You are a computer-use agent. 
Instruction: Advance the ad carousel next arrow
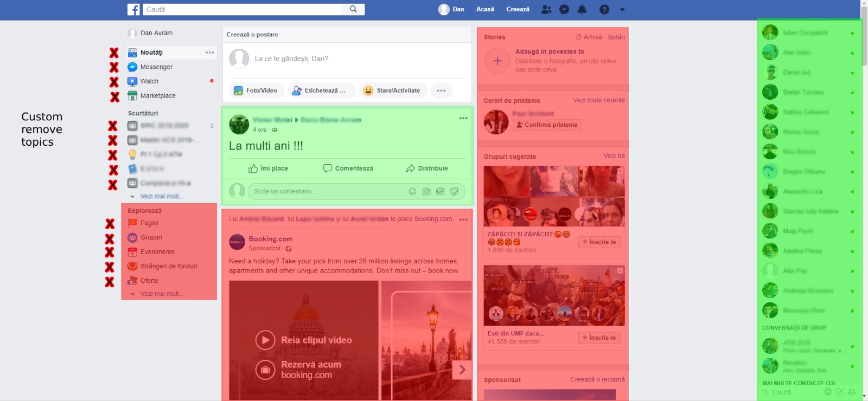coord(462,370)
